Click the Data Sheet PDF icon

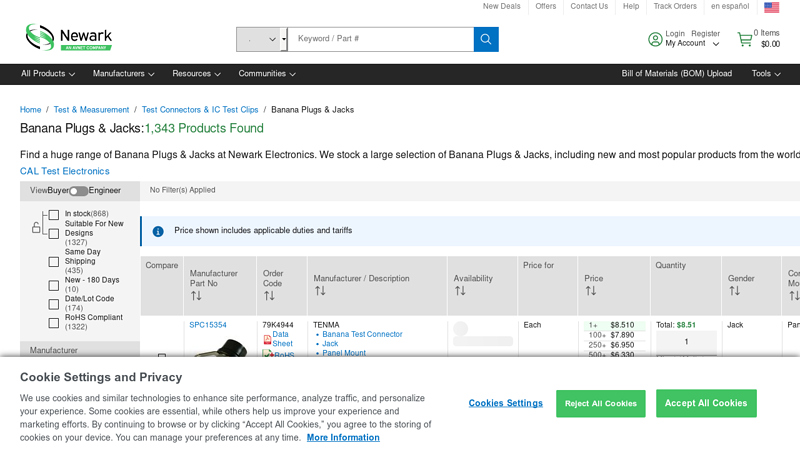[267, 340]
